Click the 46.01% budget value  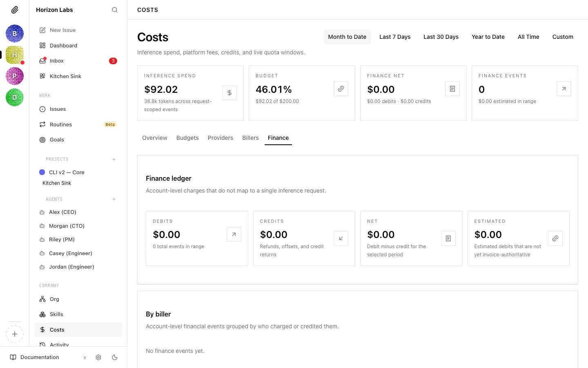pos(274,90)
